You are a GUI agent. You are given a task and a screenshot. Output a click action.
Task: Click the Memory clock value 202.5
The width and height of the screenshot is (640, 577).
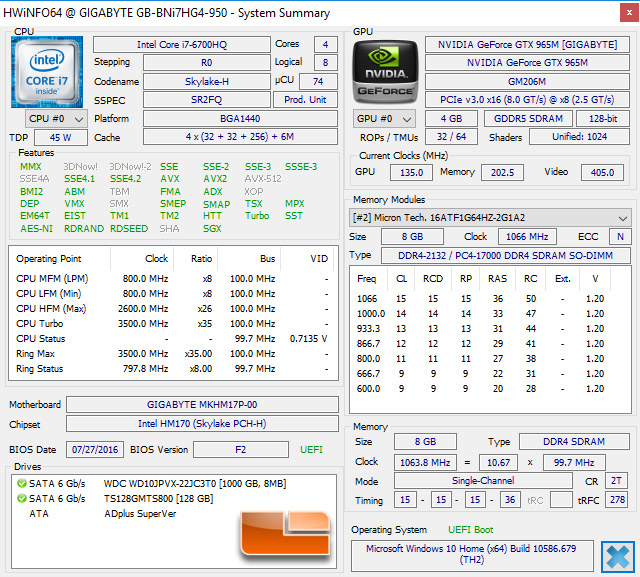point(502,172)
